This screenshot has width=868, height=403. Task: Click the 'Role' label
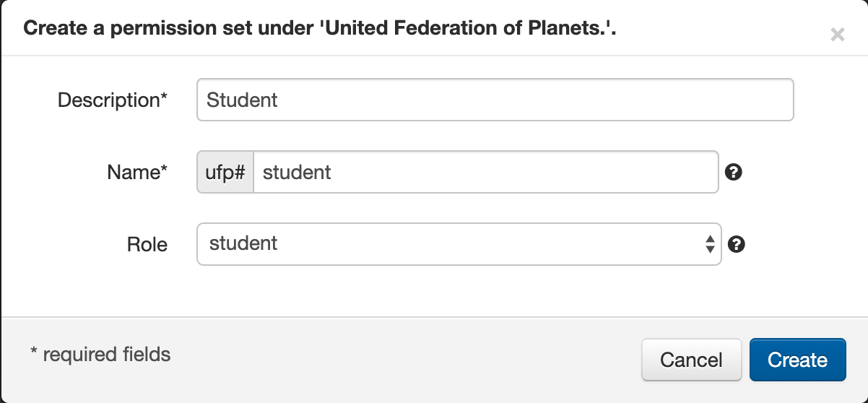click(x=147, y=245)
